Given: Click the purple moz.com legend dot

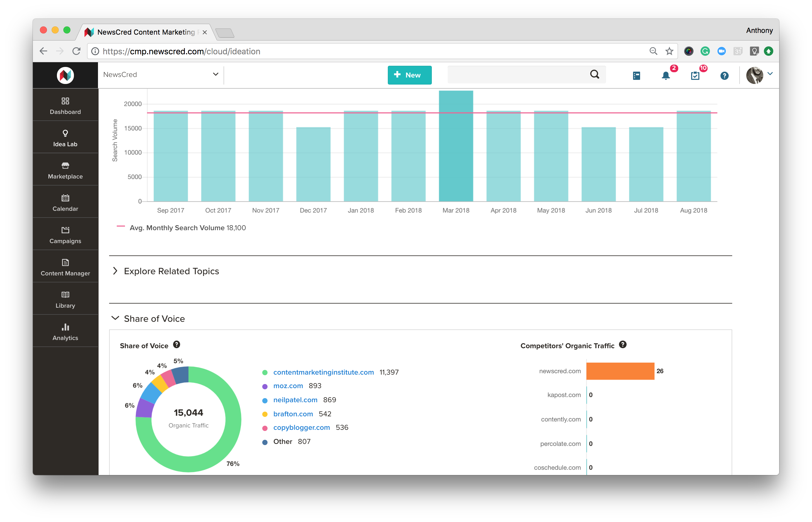Looking at the screenshot, I should pos(265,386).
